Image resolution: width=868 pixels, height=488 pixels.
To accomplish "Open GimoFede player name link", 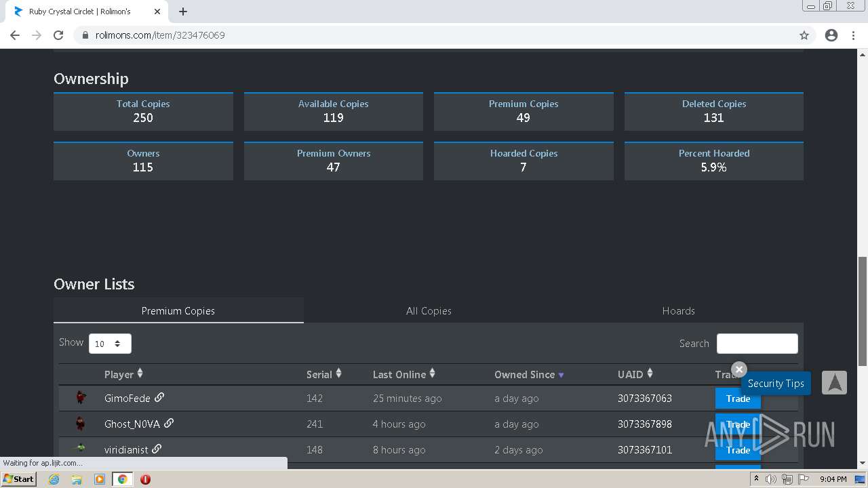I will click(x=127, y=398).
